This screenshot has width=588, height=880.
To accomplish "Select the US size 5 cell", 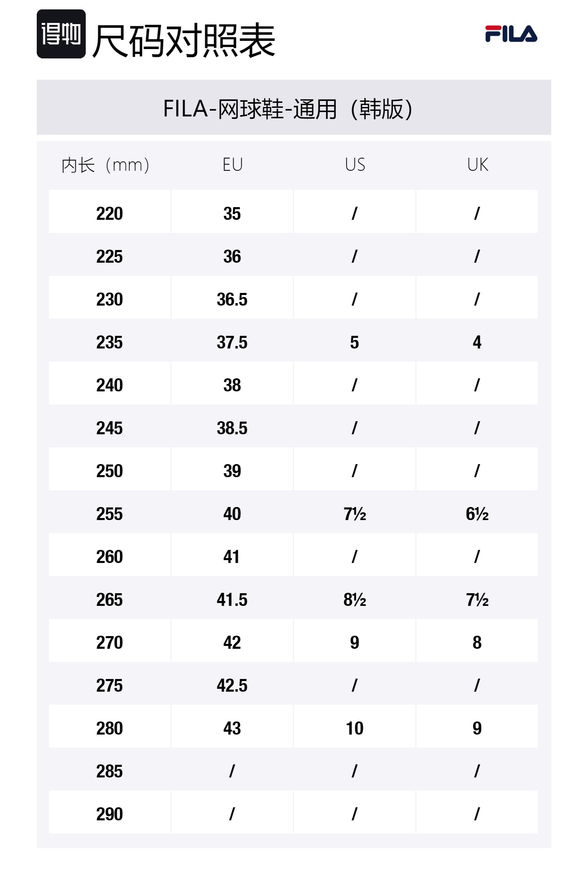I will coord(354,342).
